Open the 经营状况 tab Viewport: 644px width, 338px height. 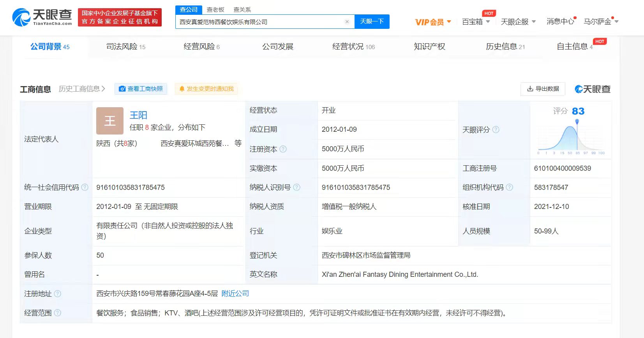pyautogui.click(x=353, y=47)
